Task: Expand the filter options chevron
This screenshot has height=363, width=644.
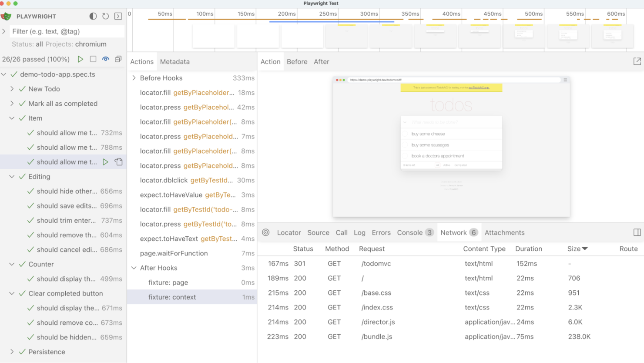Action: 4,31
